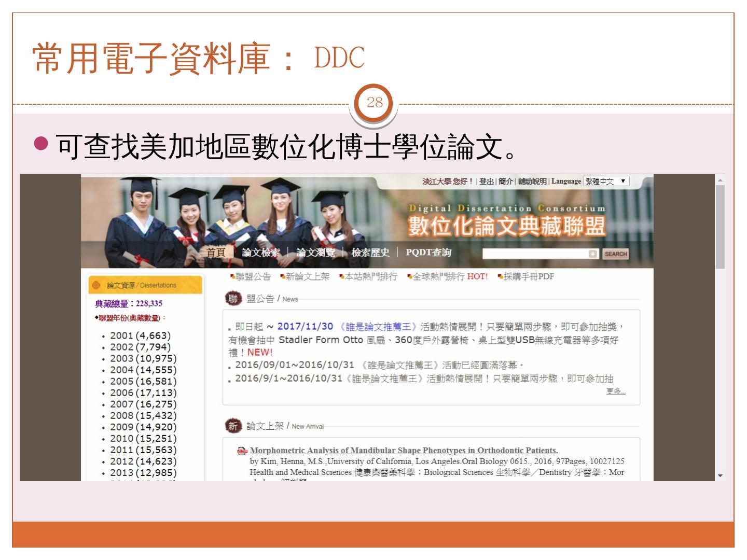
Task: Click the scrollbar up arrow
Action: (720, 180)
